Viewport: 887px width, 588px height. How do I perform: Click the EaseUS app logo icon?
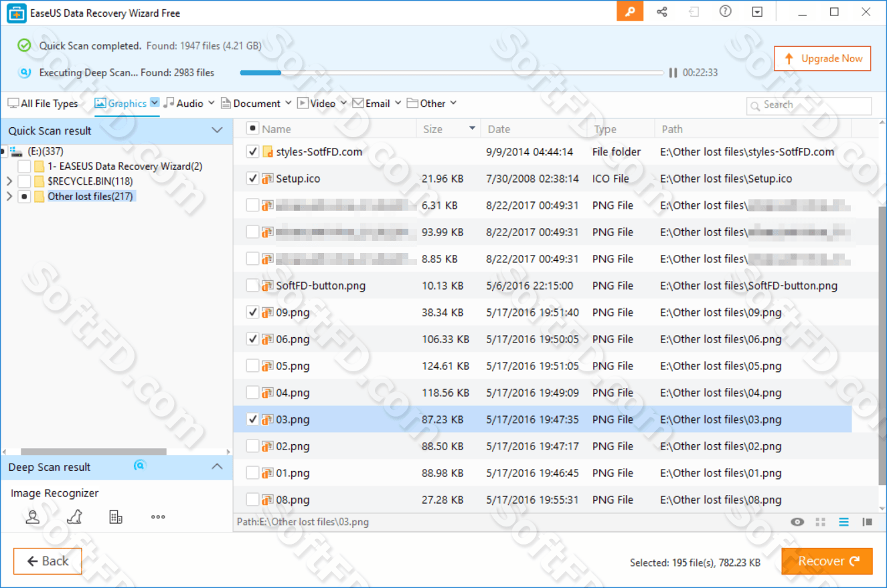[x=15, y=13]
